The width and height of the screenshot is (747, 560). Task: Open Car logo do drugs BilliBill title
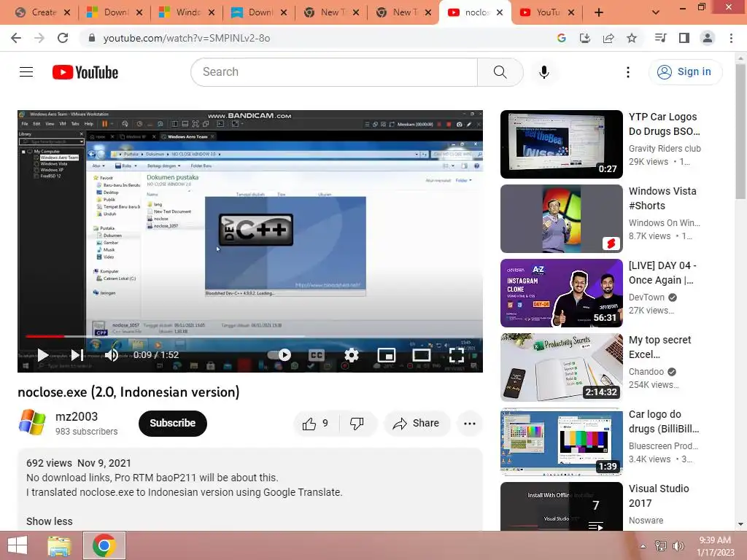[x=664, y=421]
